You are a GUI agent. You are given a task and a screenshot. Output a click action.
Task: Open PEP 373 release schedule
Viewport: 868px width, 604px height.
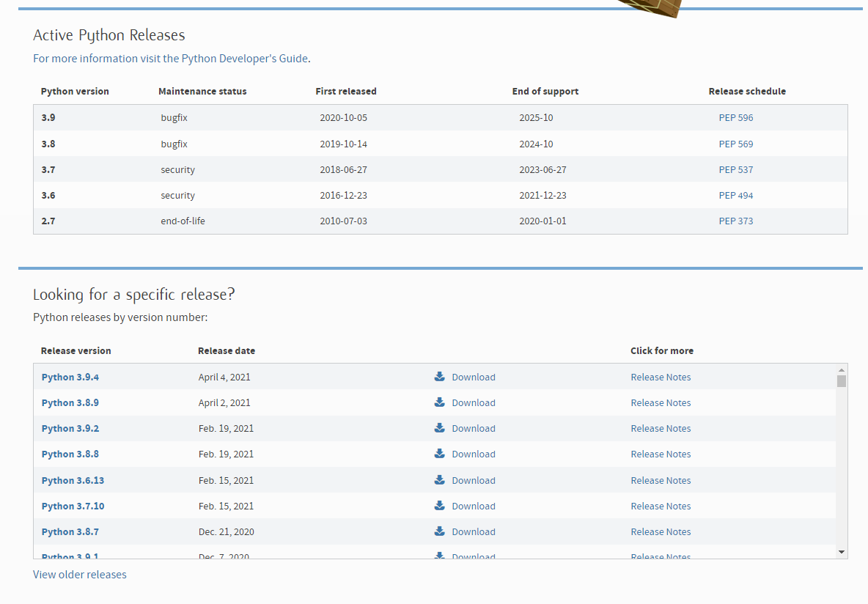coord(736,221)
